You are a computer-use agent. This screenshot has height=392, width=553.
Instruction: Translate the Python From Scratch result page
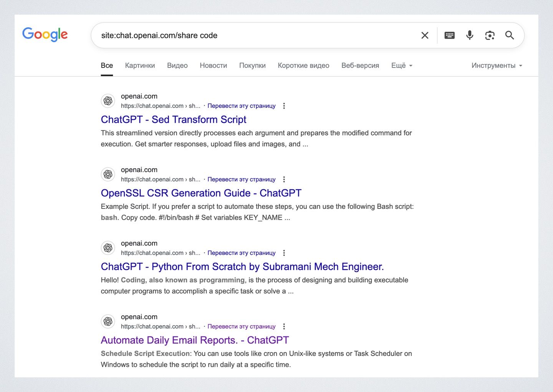tap(242, 253)
